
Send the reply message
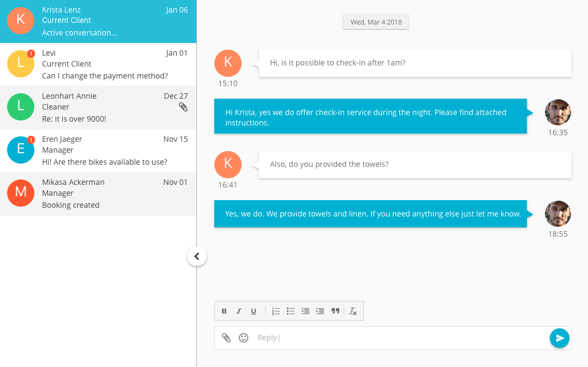pyautogui.click(x=560, y=338)
